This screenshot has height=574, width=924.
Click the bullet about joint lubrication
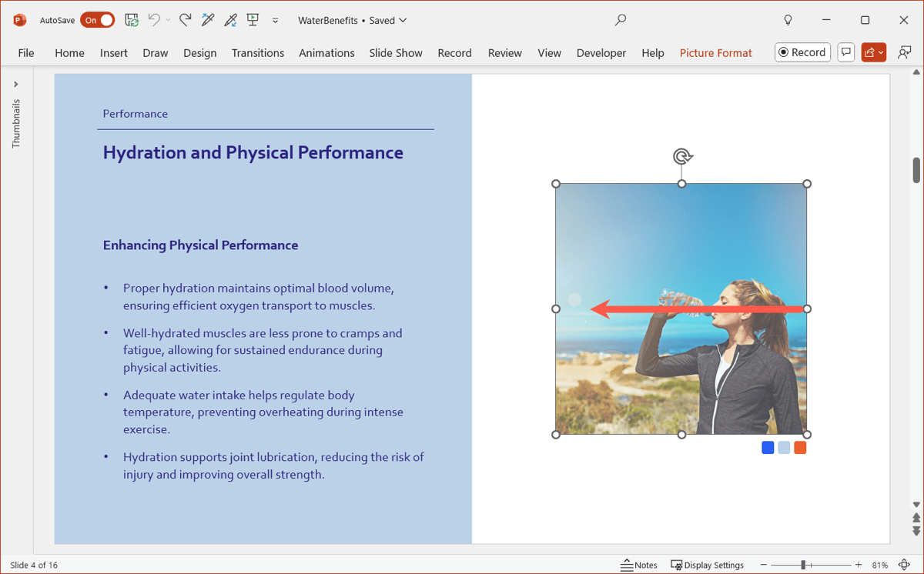[273, 466]
